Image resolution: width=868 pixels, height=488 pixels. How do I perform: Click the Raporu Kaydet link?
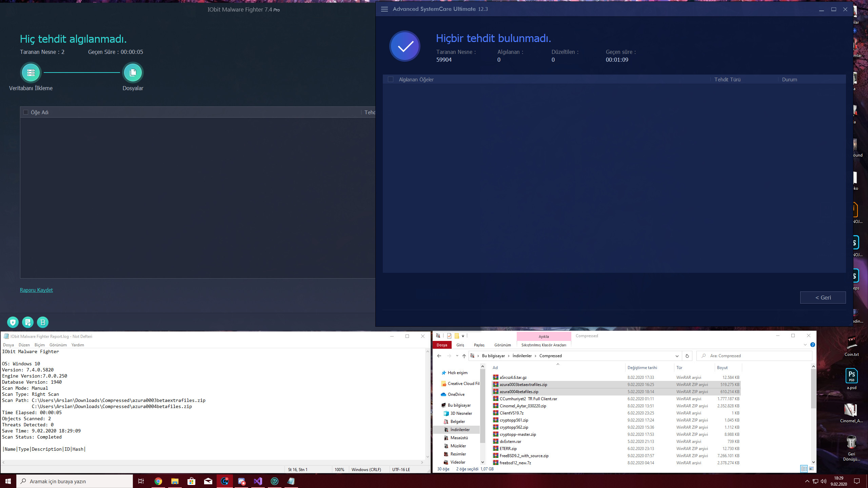(x=36, y=290)
